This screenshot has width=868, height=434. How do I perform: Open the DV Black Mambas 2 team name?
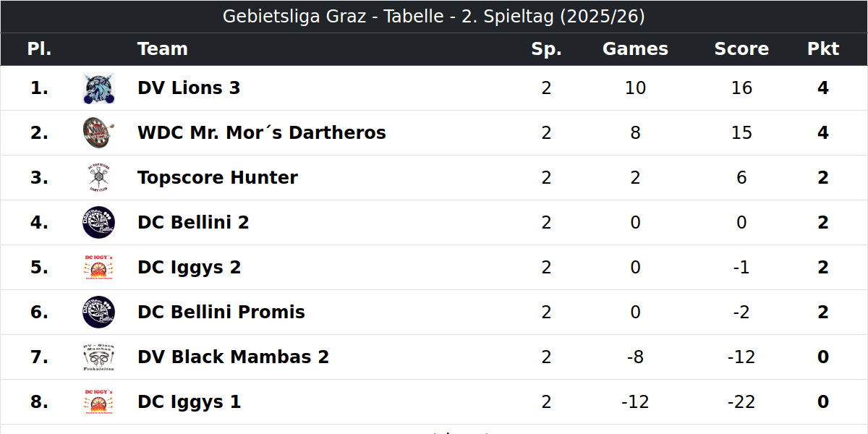tap(233, 357)
